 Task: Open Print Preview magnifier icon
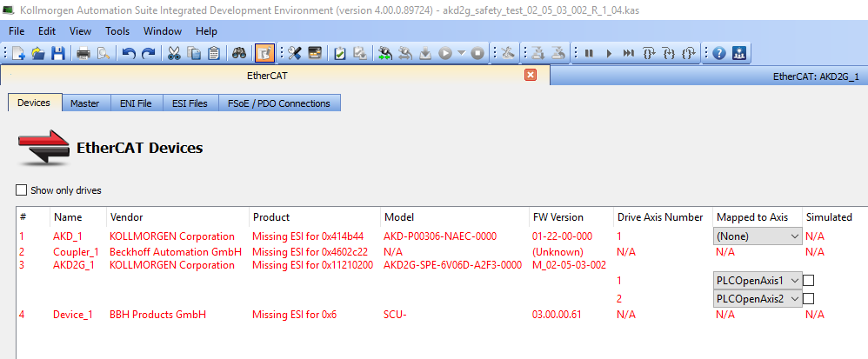[103, 53]
